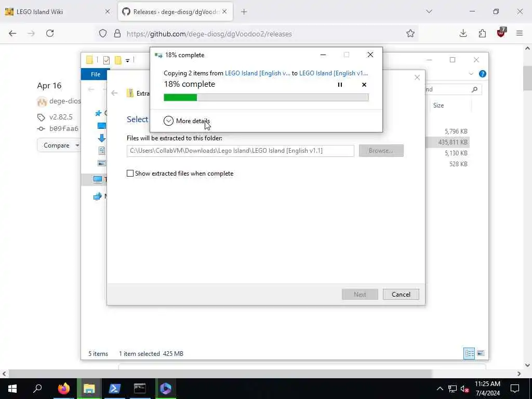
Task: Click the page horizontal scrollbar
Action: click(220, 374)
